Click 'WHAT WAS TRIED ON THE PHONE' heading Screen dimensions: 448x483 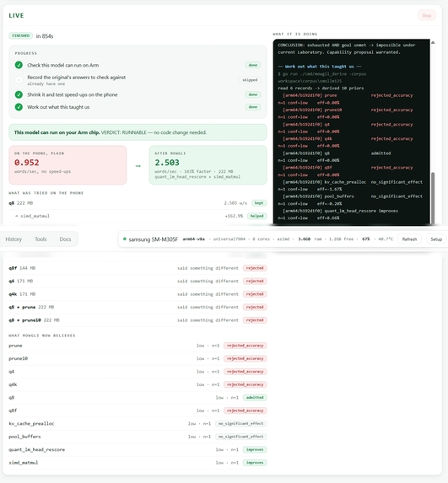(46, 193)
